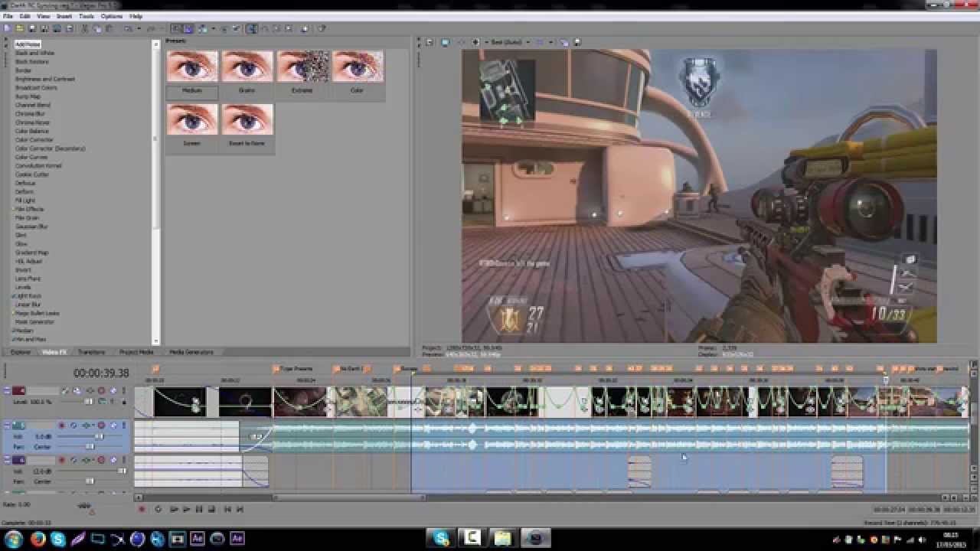Click Stop button in transport bar

[211, 509]
